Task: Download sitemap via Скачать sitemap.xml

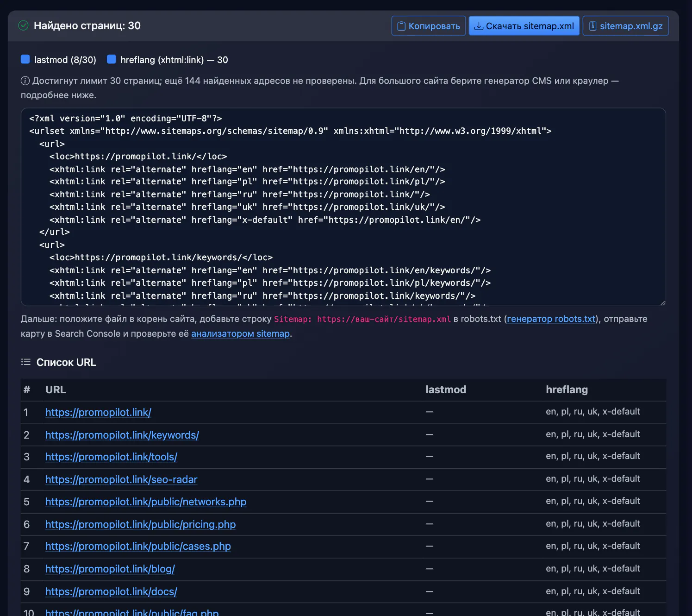Action: (524, 26)
